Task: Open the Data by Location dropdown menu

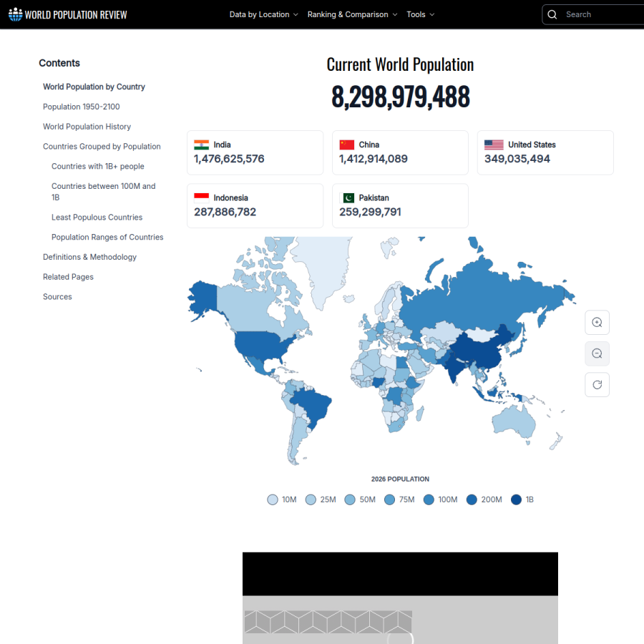Action: [263, 14]
